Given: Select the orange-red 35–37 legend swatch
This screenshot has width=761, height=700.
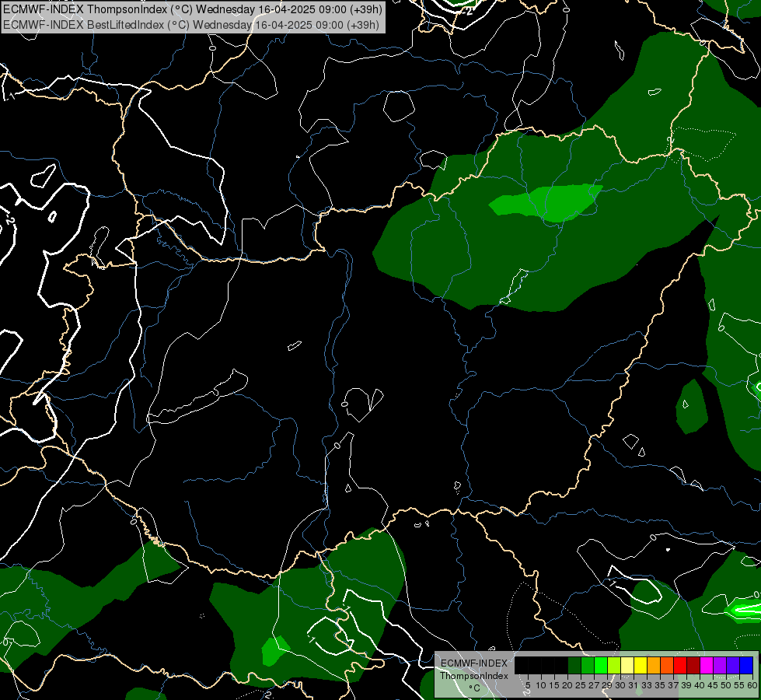Looking at the screenshot, I should click(x=667, y=666).
